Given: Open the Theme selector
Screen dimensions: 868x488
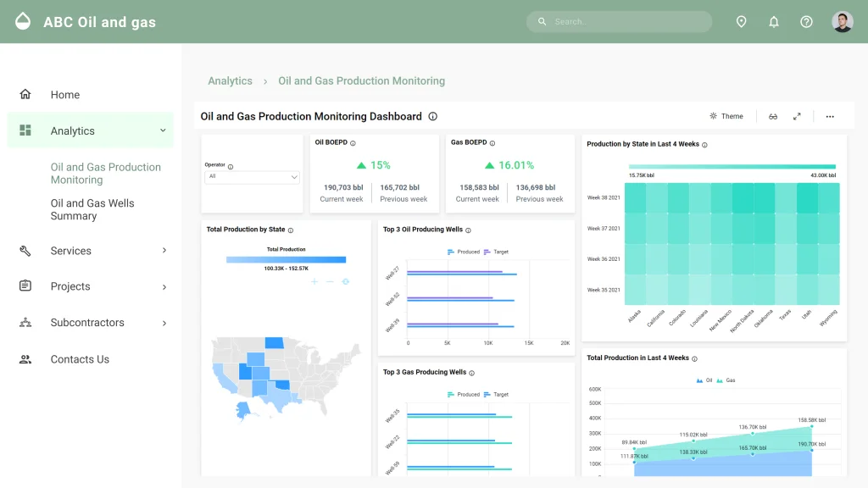Looking at the screenshot, I should (x=726, y=116).
